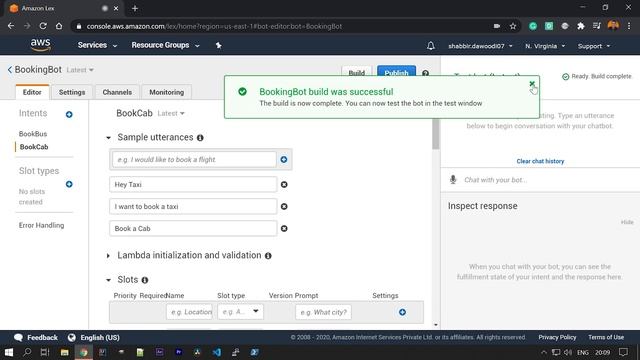The image size is (640, 360).
Task: Click Hide in Inspect response
Action: click(x=627, y=222)
